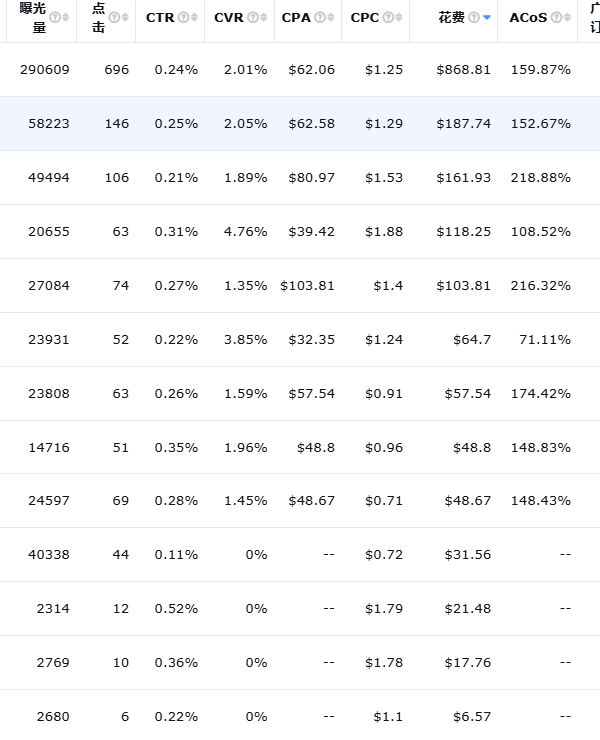Click the CPC question mark icon
600x740 pixels.
[388, 18]
